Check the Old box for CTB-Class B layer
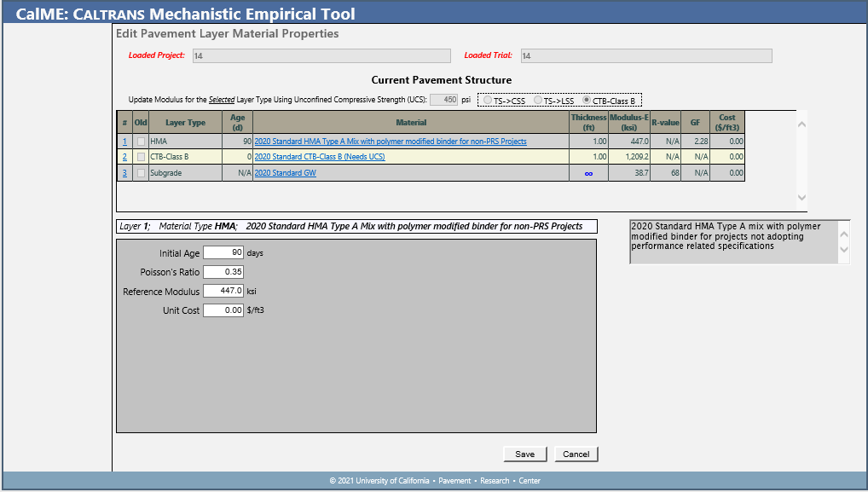The image size is (868, 492). coord(142,157)
